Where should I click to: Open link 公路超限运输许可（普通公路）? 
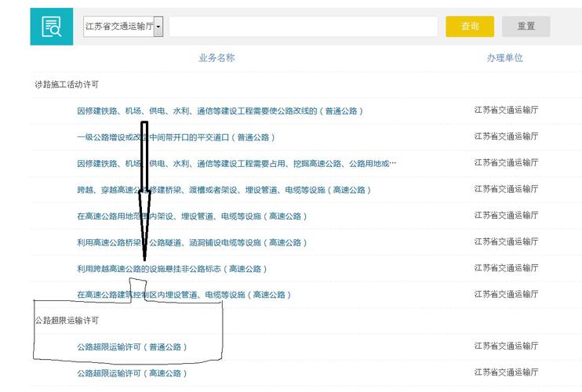[132, 347]
